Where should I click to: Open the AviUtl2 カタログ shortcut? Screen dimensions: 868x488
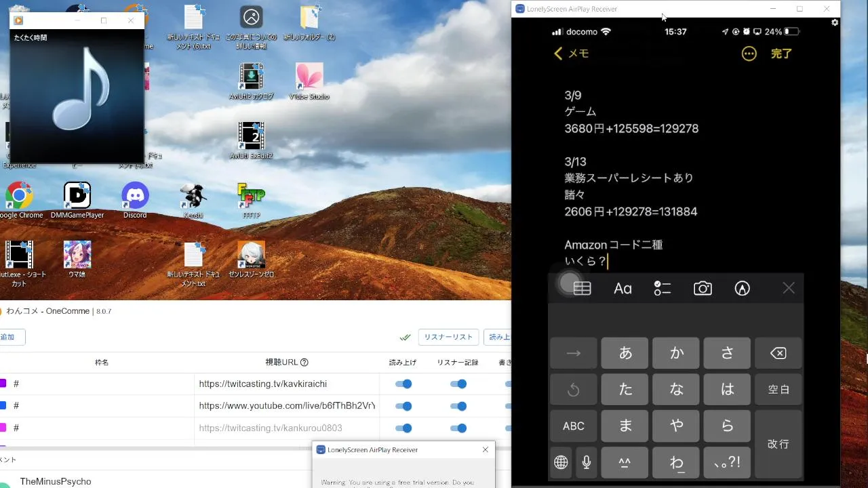[x=251, y=82]
